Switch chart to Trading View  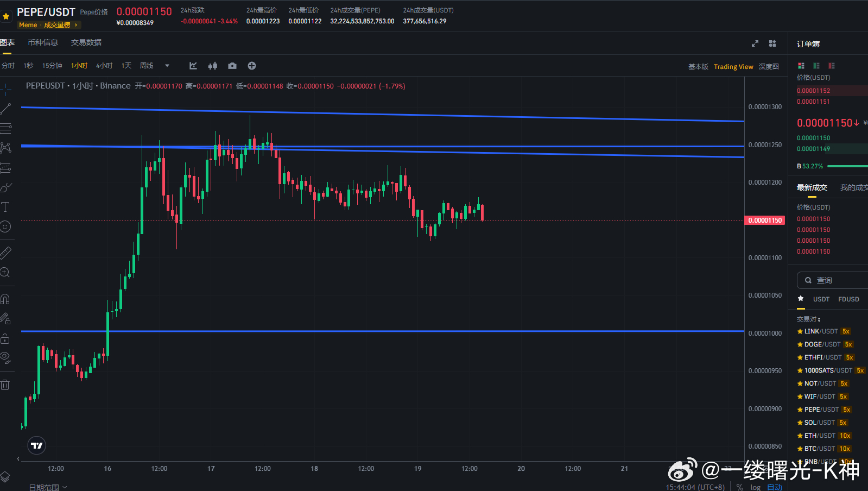(733, 67)
